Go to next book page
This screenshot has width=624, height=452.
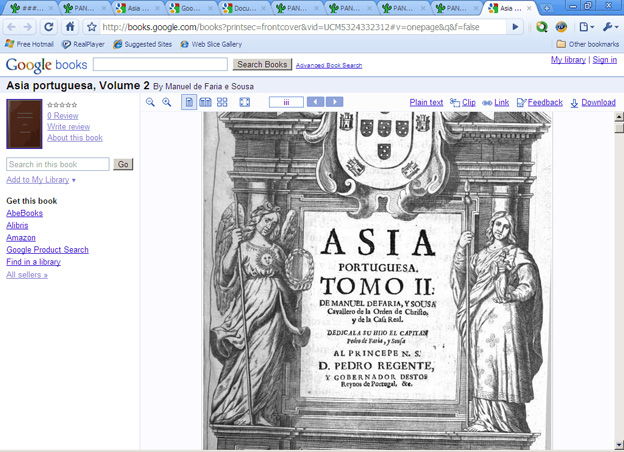coord(335,102)
